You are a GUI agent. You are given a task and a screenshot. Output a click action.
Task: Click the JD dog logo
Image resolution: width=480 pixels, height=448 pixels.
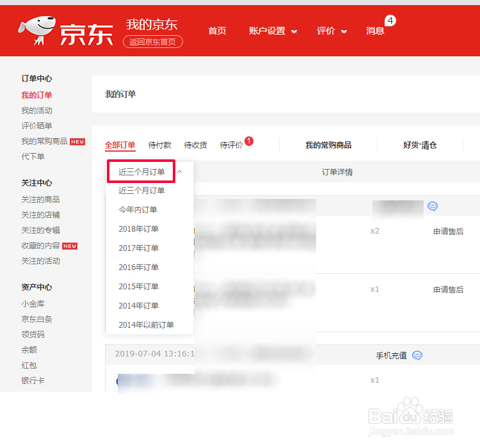coord(36,31)
